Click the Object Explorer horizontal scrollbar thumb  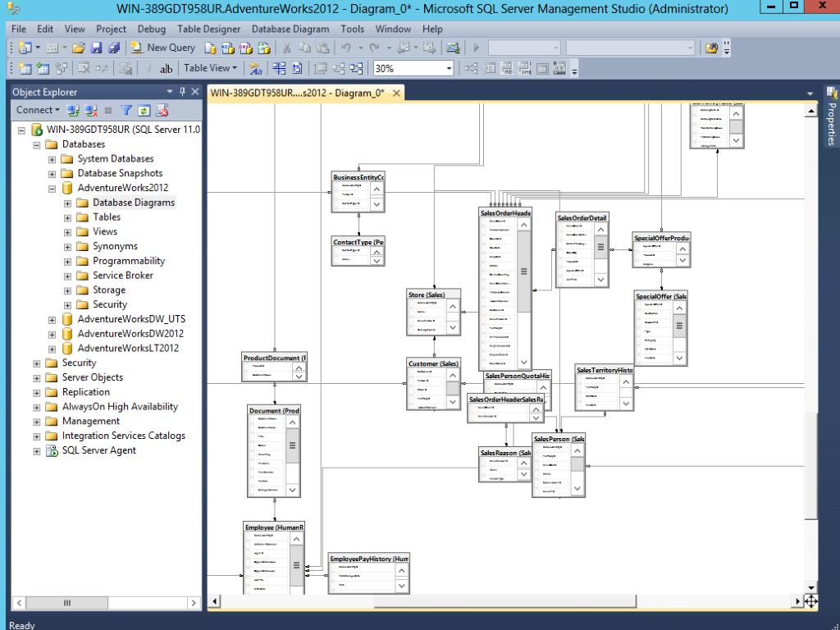[x=67, y=603]
